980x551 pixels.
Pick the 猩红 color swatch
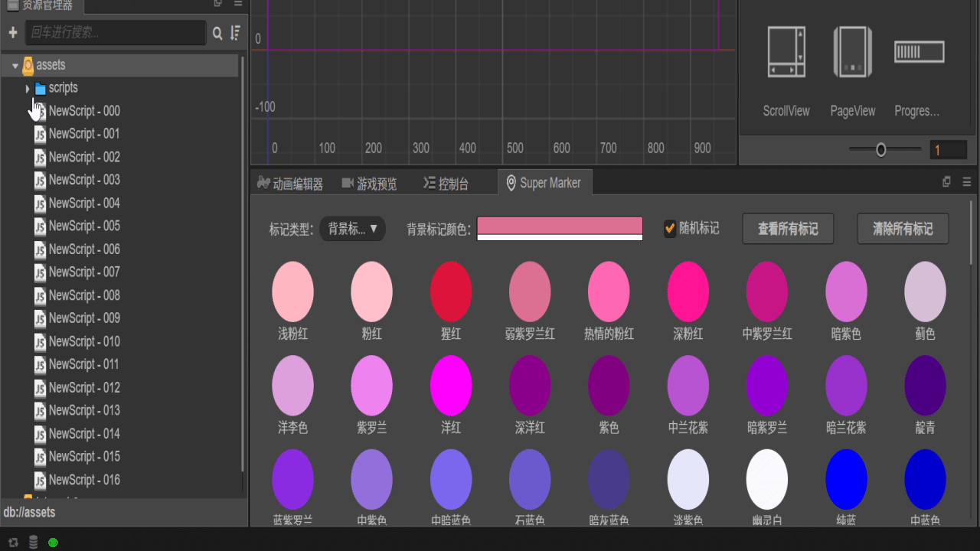(451, 292)
